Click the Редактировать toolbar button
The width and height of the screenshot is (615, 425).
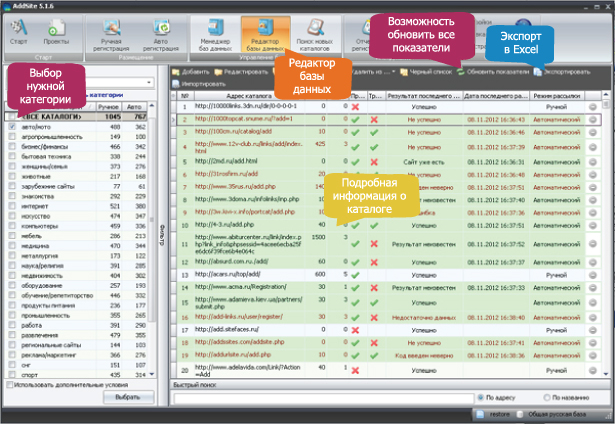pos(241,72)
